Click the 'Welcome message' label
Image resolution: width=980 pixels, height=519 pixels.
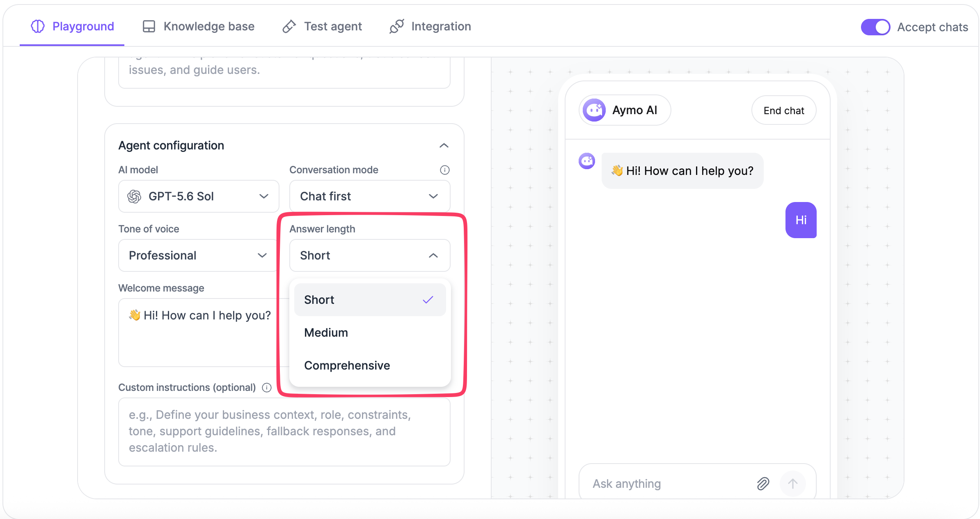click(161, 288)
